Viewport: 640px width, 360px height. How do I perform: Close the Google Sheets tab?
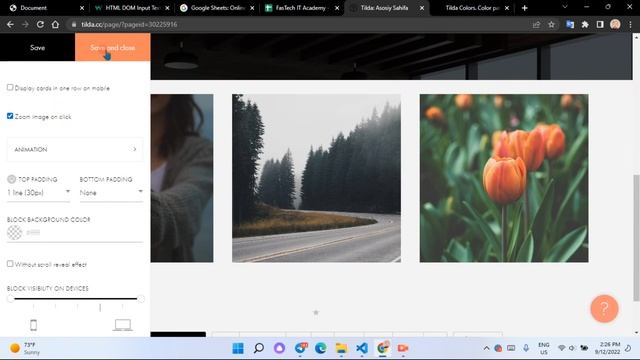[252, 8]
